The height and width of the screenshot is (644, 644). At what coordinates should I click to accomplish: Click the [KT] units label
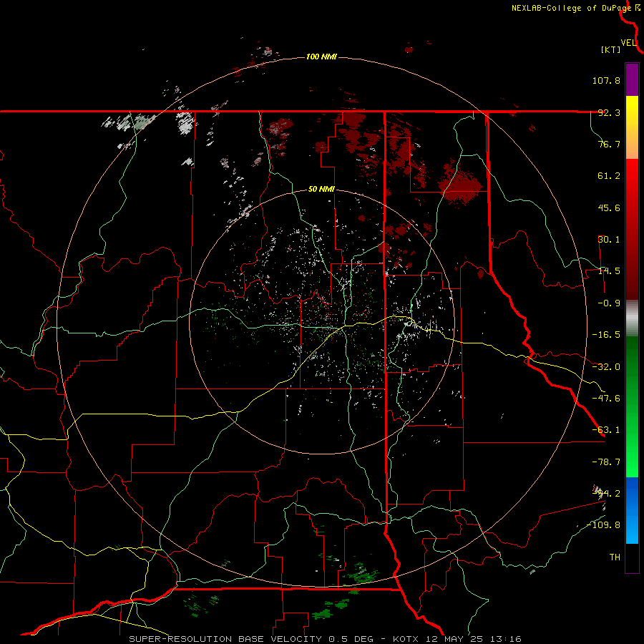click(610, 49)
